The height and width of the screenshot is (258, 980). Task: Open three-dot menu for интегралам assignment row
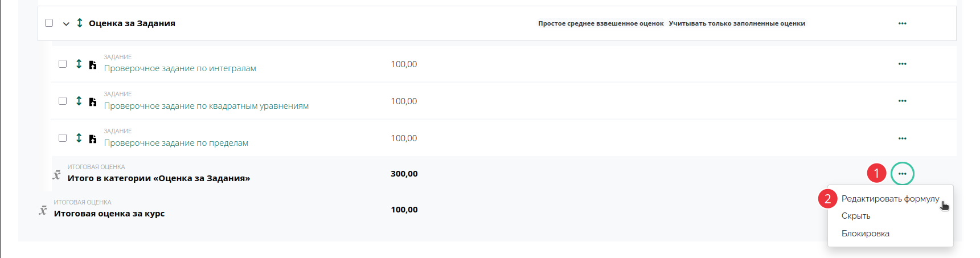(x=902, y=64)
